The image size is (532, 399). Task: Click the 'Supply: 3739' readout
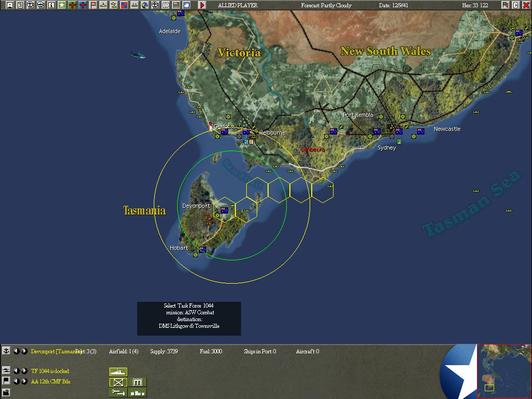[164, 351]
